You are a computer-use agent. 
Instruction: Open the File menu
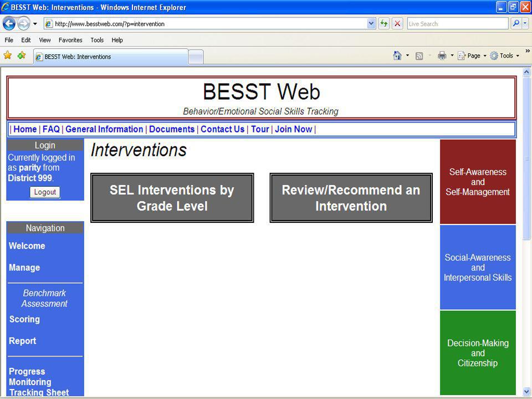coord(9,40)
